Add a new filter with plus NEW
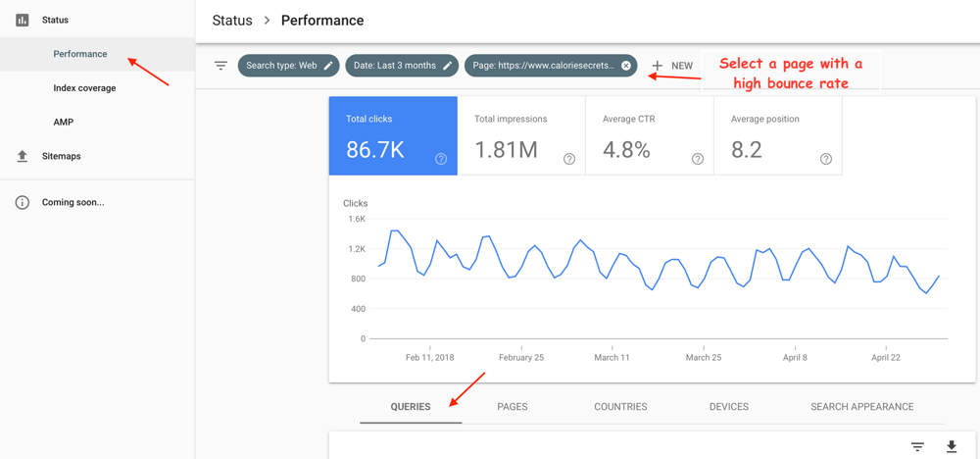The width and height of the screenshot is (980, 459). tap(672, 66)
